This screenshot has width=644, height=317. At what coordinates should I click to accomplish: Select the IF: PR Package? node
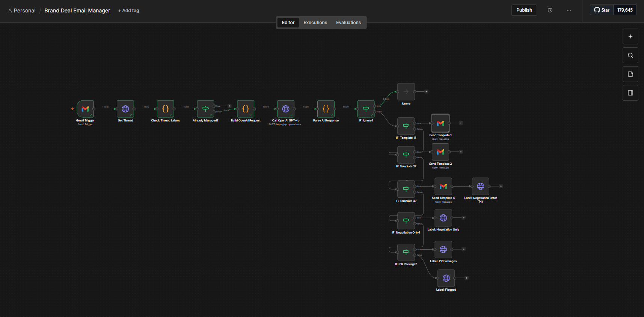[x=406, y=252]
